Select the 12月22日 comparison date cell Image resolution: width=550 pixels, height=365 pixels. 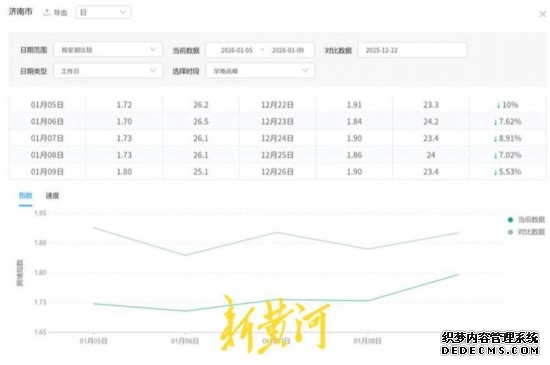pyautogui.click(x=277, y=105)
